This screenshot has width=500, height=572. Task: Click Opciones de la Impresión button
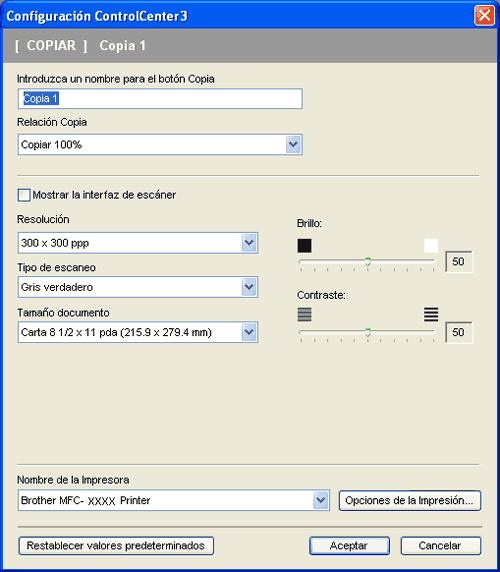(410, 500)
